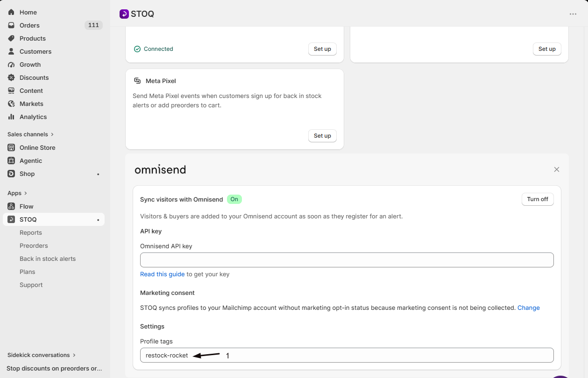The height and width of the screenshot is (378, 588).
Task: Expand the Sales channels section
Action: (x=31, y=134)
